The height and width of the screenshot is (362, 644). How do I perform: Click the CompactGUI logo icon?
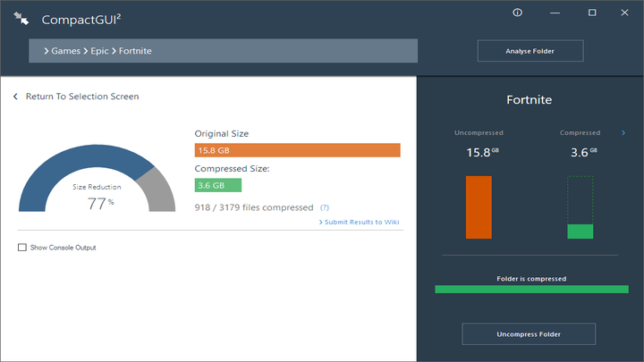[x=22, y=18]
